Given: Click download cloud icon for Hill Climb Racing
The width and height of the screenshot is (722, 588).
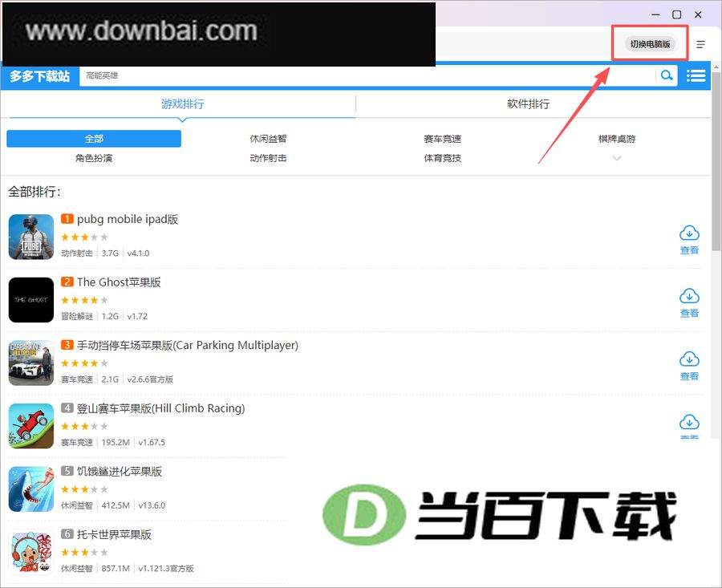Looking at the screenshot, I should click(x=689, y=423).
